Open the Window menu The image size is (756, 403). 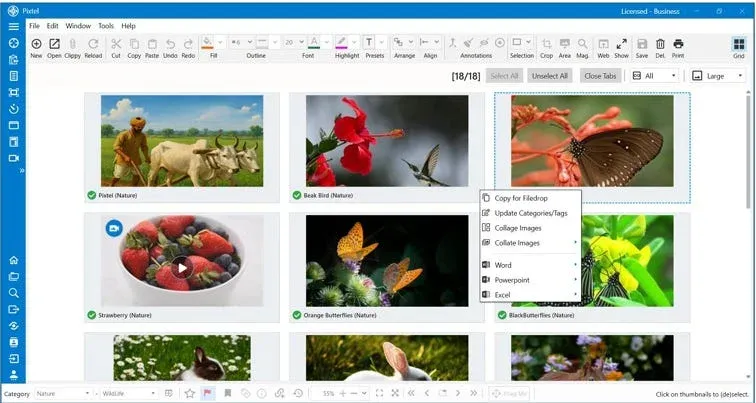pos(78,26)
